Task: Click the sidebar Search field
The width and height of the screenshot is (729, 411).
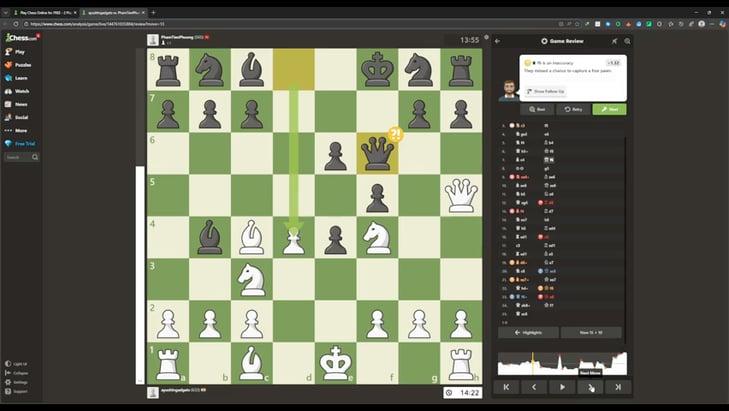Action: point(21,157)
